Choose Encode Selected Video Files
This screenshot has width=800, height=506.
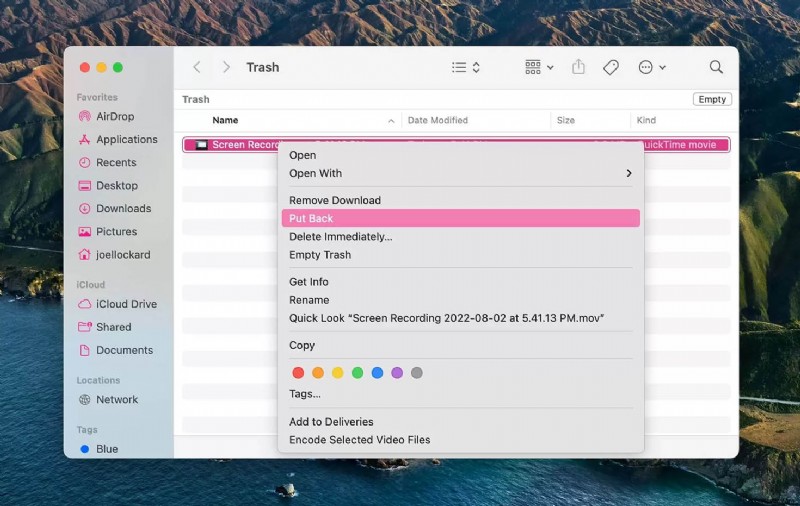[x=461, y=440]
